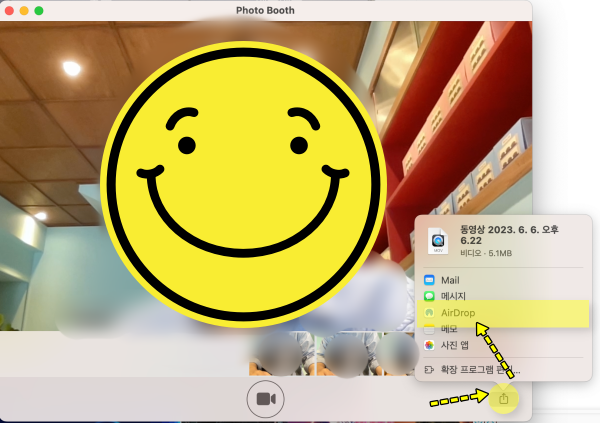Minimize the Photo Booth window
The image size is (600, 423).
coord(24,11)
